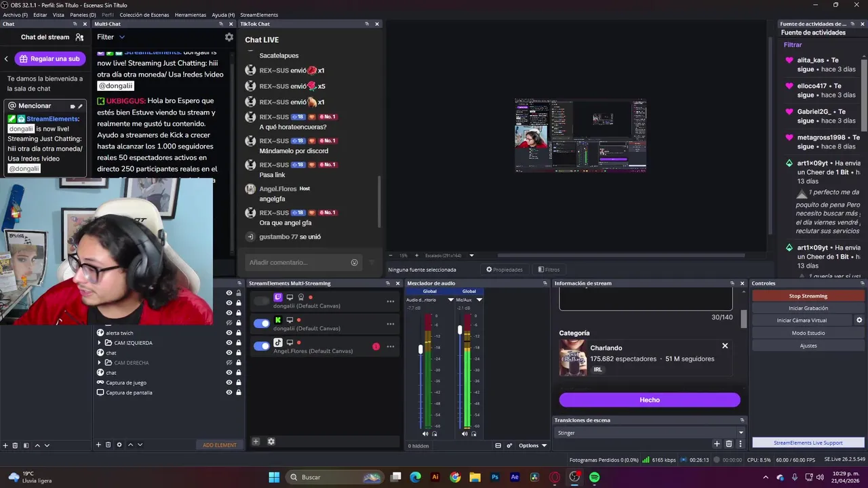868x488 pixels.
Task: Open Photoshop from the taskbar
Action: [x=495, y=477]
